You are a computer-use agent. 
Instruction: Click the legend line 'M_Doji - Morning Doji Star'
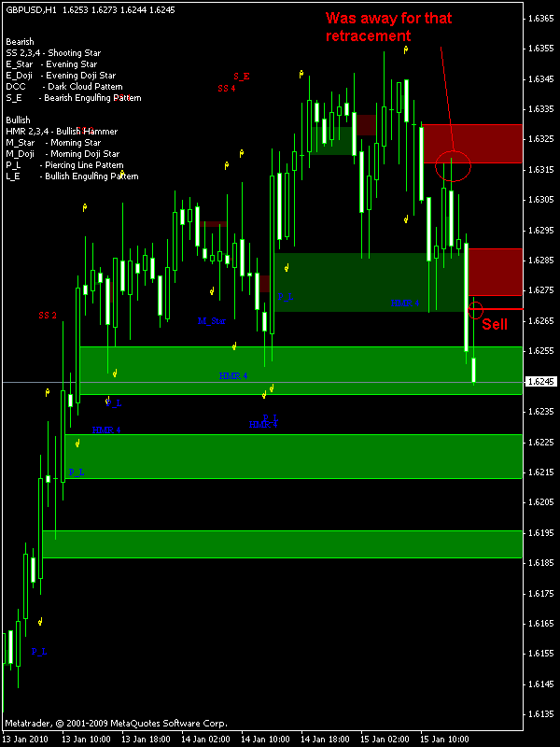coord(63,154)
